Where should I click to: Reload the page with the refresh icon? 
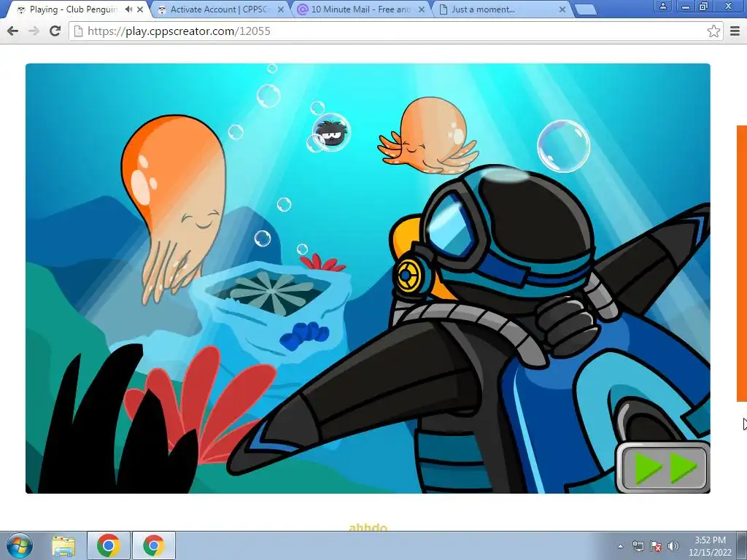55,31
